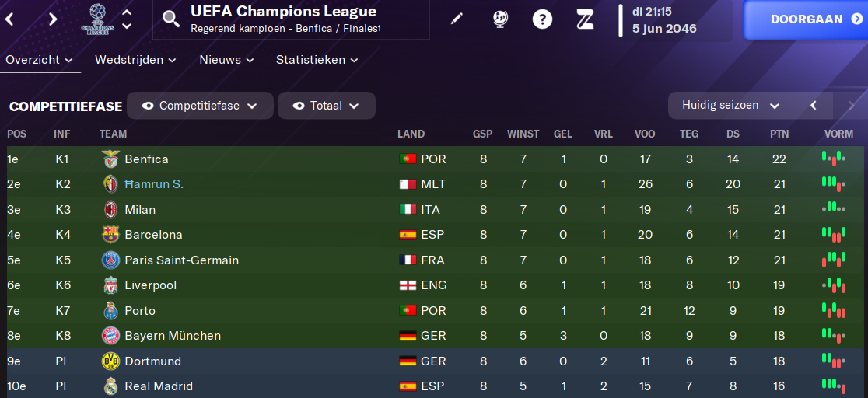Open the Wedstrijden menu

tap(135, 60)
